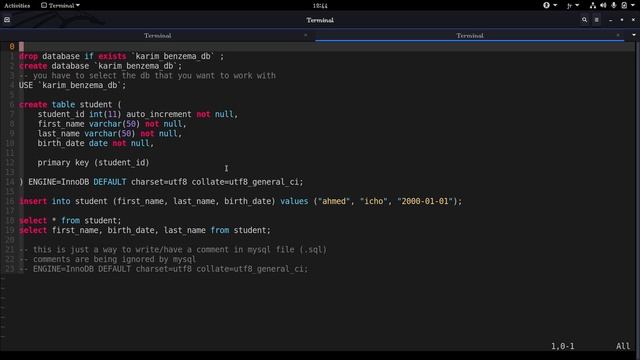Click the 'All' indicator in vim status line
The width and height of the screenshot is (640, 360).
623,346
